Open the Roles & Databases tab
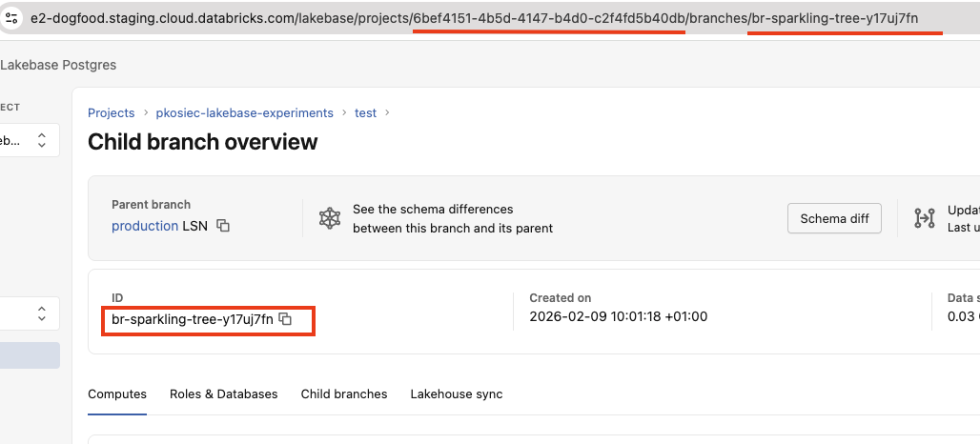Screen dimensions: 980x444 pos(223,394)
